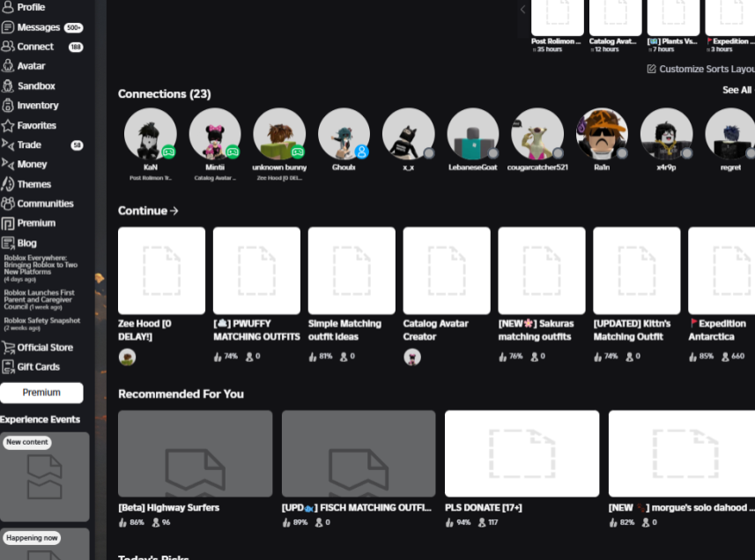
Task: Open Expedition Antarctica tile in Continue
Action: pyautogui.click(x=722, y=271)
